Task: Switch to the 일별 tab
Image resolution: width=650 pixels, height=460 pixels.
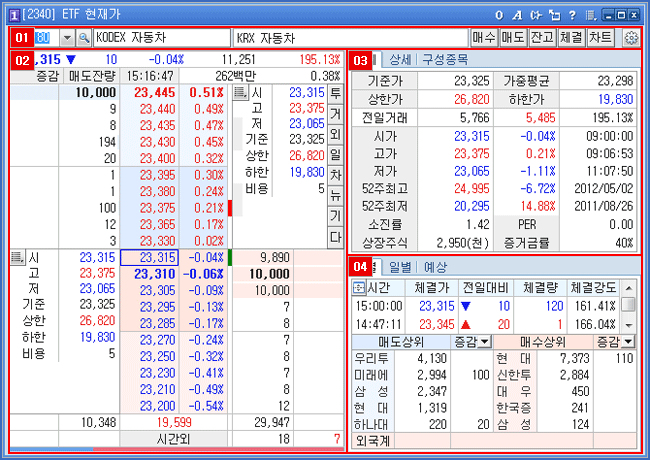Action: click(x=400, y=268)
